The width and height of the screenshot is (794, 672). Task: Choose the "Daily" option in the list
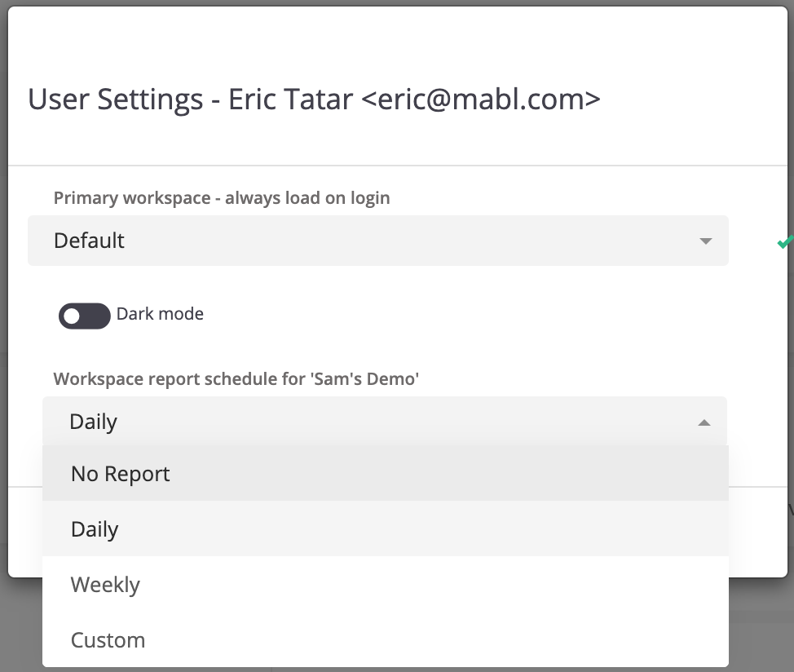[95, 529]
